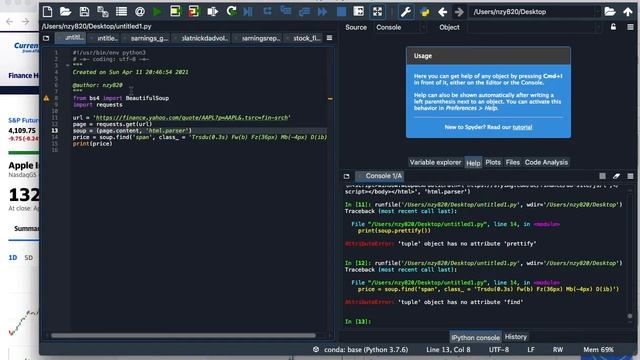Open the Files tab
Screen dimensions: 640x360
coord(513,162)
